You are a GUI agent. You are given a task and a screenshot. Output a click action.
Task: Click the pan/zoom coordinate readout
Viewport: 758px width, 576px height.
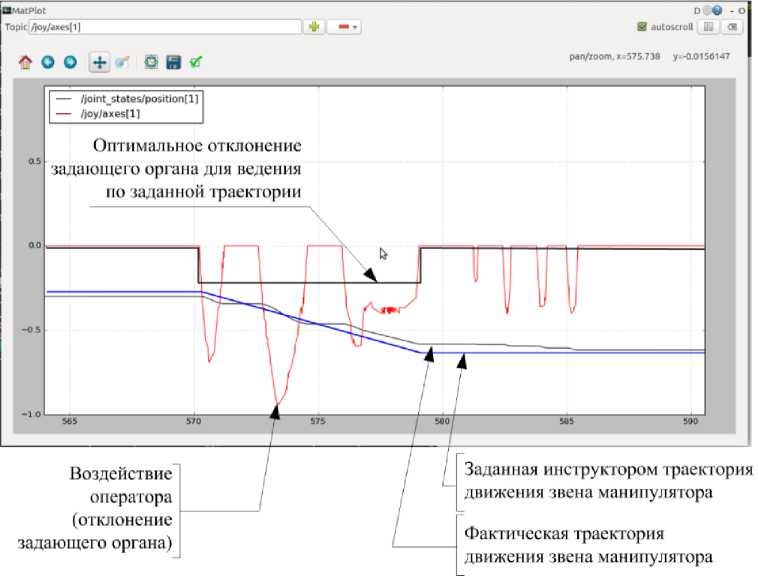point(649,57)
